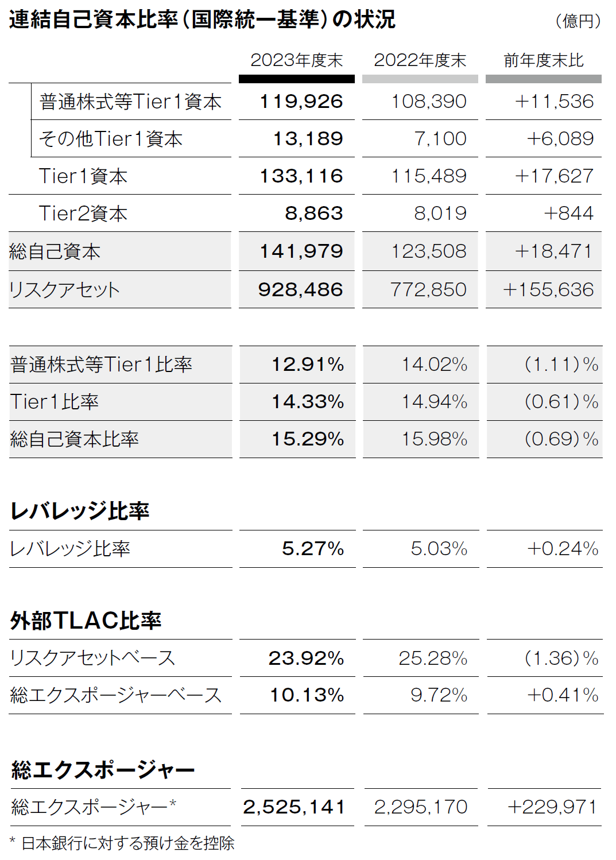
Task: Click the 総自己資本比率 value 15.98%
Action: tap(435, 439)
